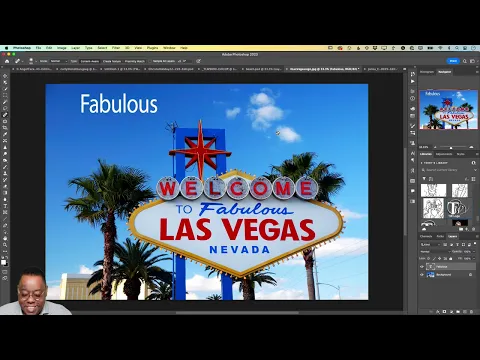This screenshot has height=360, width=480.
Task: Open the Properties panel icon in dock
Action: [412, 91]
